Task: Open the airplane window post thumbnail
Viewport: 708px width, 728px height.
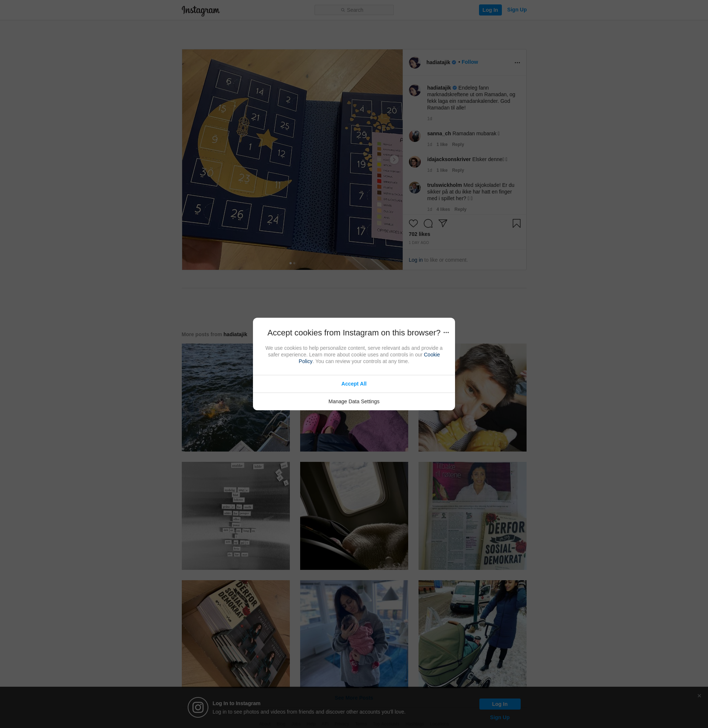Action: pyautogui.click(x=354, y=516)
